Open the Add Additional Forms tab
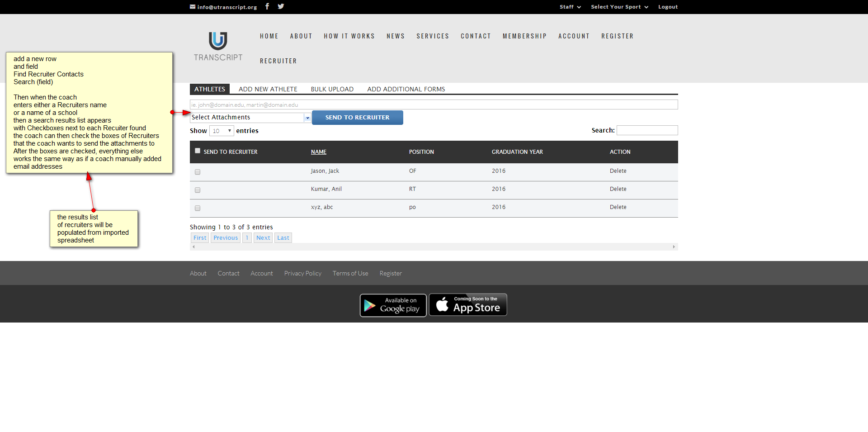This screenshot has height=432, width=868. pos(406,89)
